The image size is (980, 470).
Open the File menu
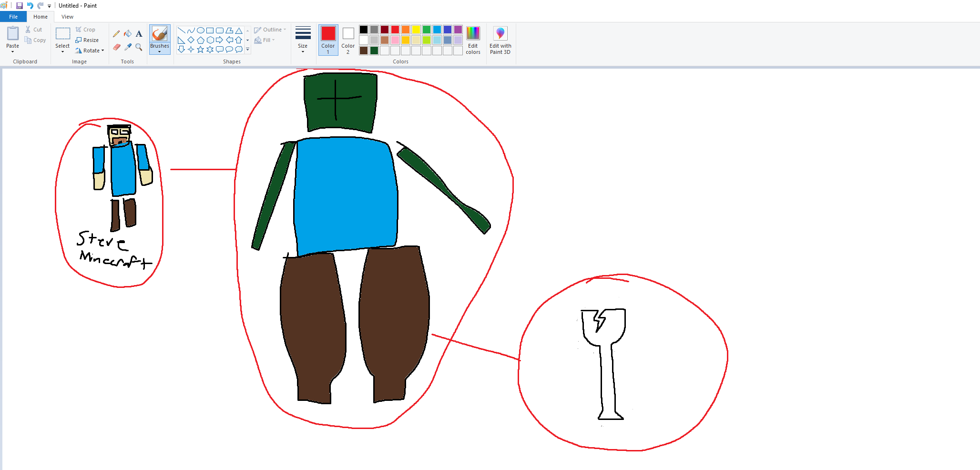pos(13,17)
